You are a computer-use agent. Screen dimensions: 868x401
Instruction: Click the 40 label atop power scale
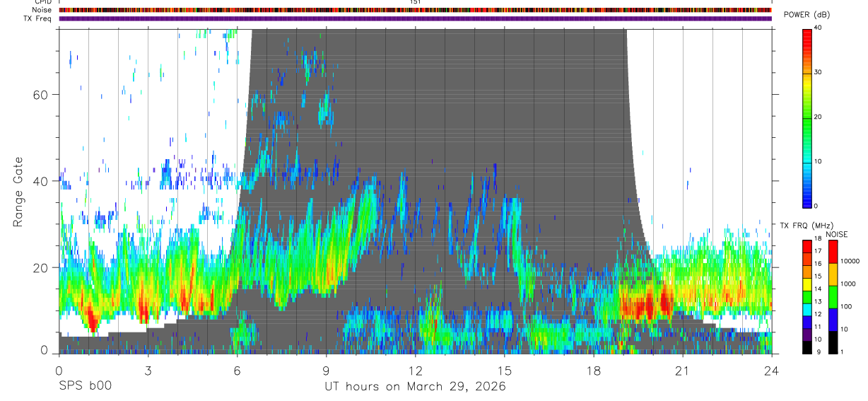coord(818,28)
